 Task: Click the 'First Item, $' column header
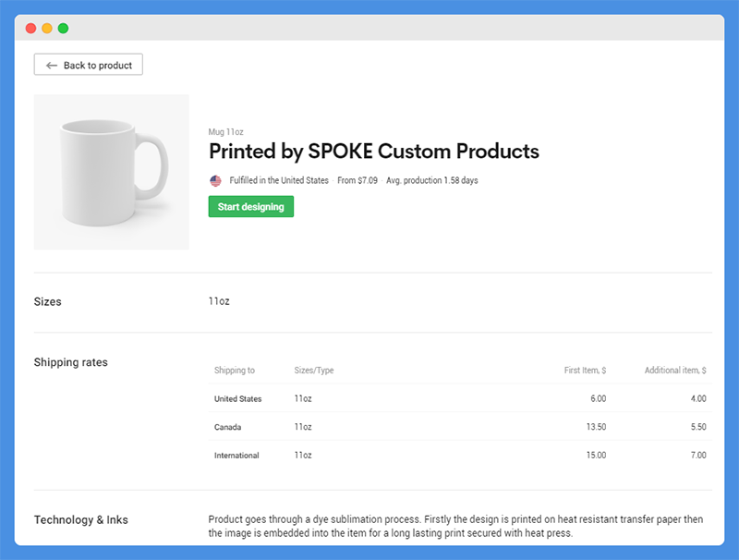pyautogui.click(x=585, y=370)
